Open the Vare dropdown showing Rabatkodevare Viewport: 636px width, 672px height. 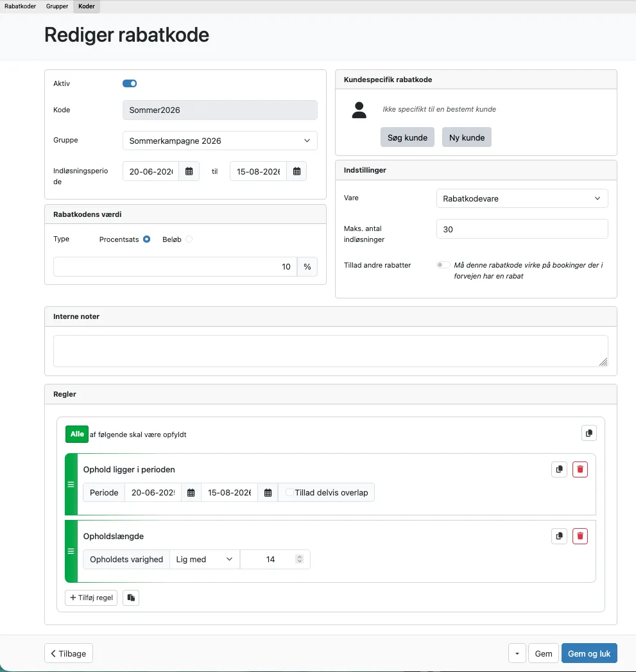click(x=521, y=198)
